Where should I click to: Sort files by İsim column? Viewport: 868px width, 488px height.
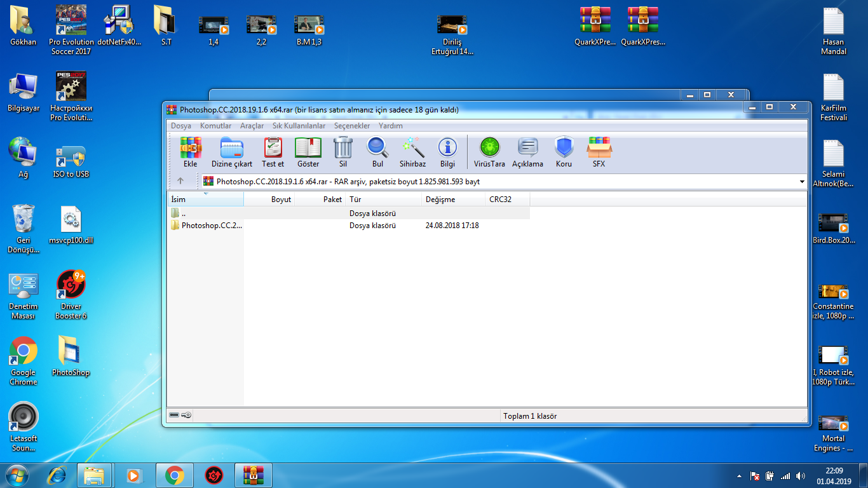tap(205, 200)
